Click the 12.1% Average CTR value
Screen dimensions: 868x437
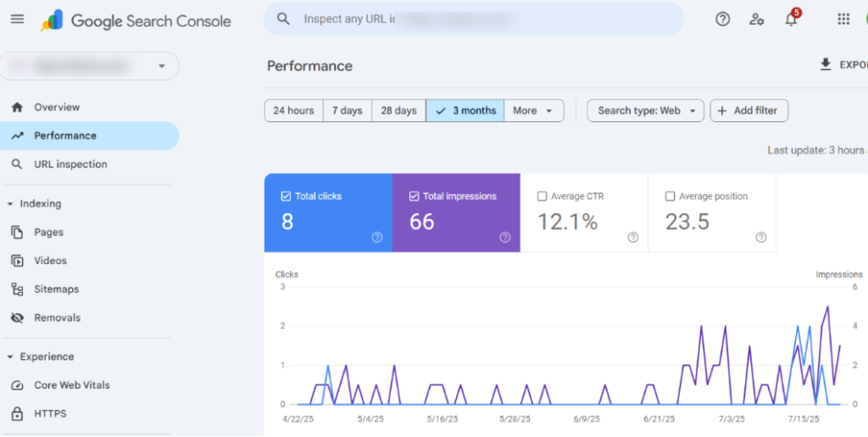[567, 221]
